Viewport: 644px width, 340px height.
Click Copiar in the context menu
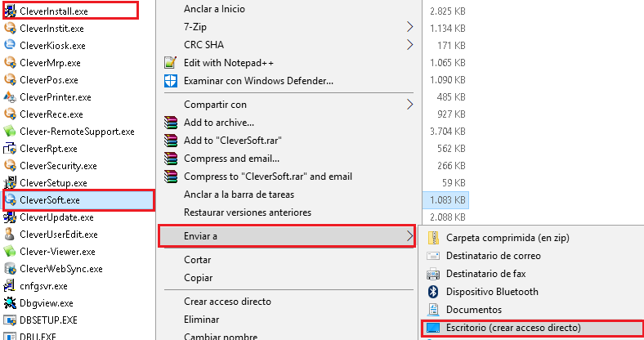coord(198,278)
